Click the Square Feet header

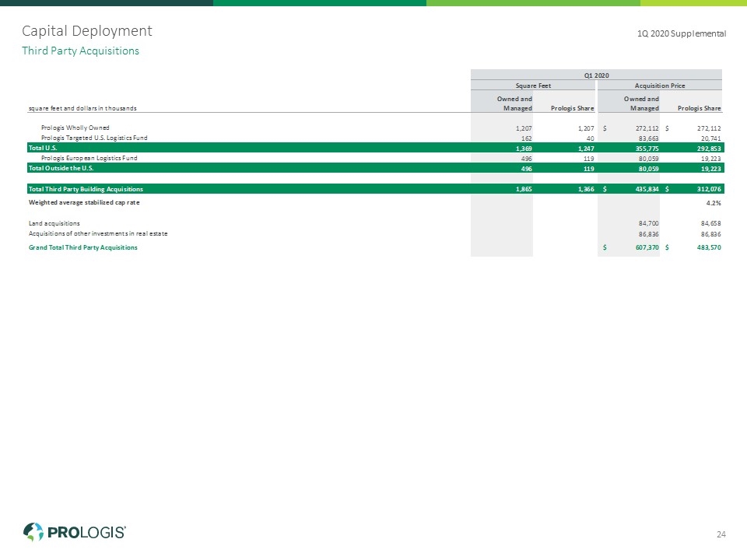pos(533,86)
